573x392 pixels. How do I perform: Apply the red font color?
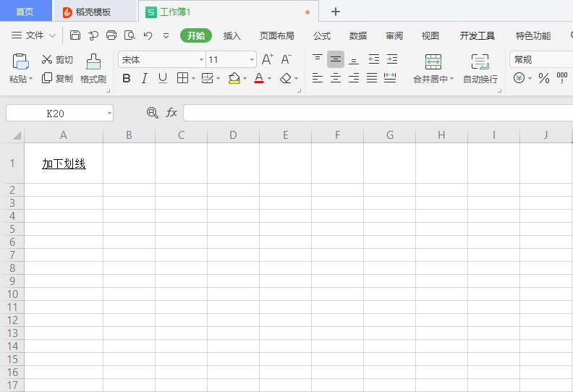click(259, 78)
